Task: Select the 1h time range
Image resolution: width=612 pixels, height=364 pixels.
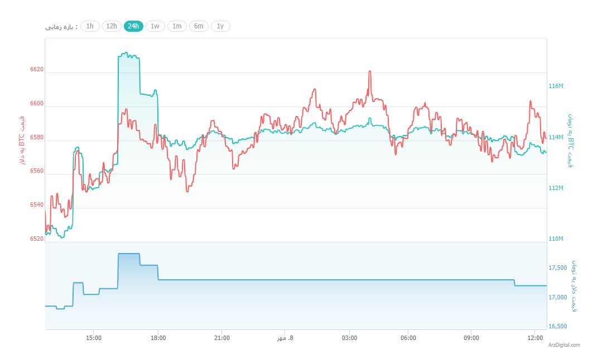Action: tap(90, 26)
